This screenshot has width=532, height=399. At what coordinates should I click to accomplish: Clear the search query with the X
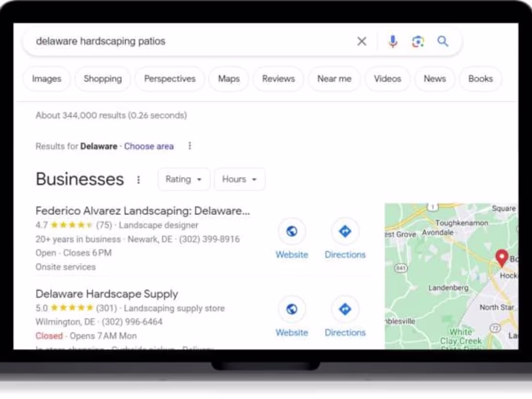(x=361, y=41)
